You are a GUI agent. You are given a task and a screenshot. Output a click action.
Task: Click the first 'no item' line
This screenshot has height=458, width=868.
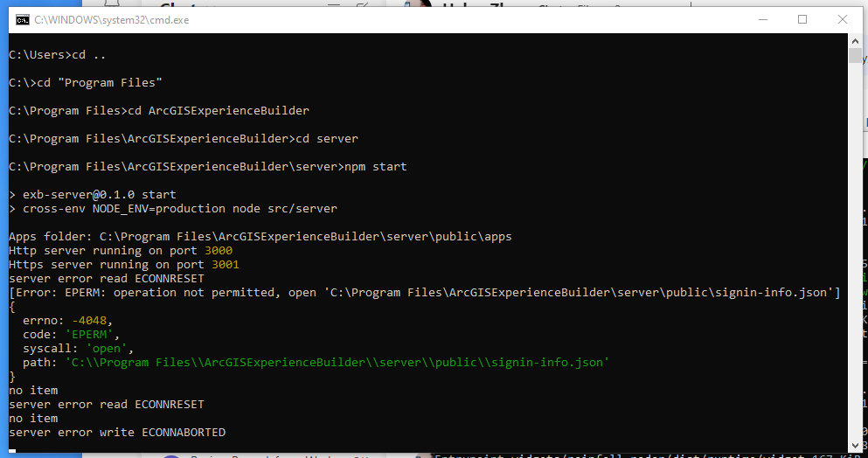(33, 391)
